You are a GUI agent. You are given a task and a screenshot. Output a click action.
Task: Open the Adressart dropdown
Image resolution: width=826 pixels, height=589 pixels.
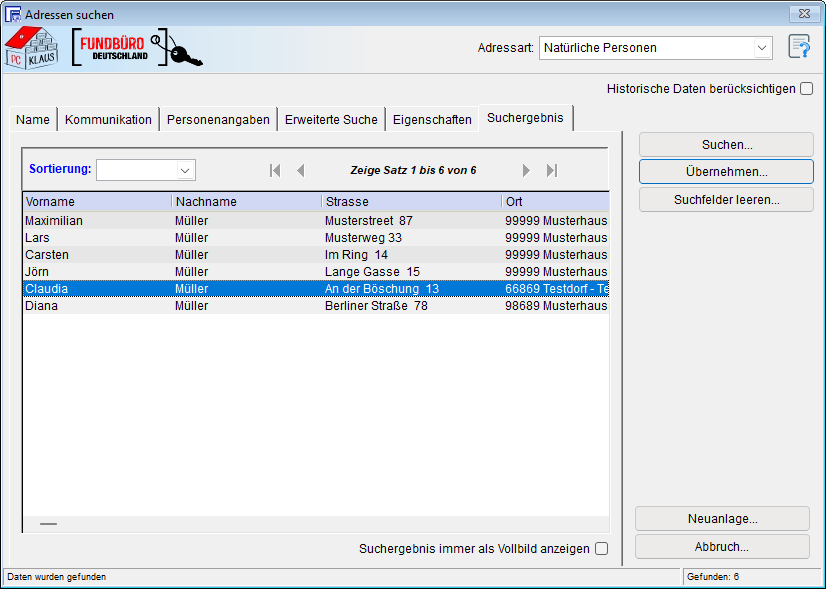click(762, 48)
